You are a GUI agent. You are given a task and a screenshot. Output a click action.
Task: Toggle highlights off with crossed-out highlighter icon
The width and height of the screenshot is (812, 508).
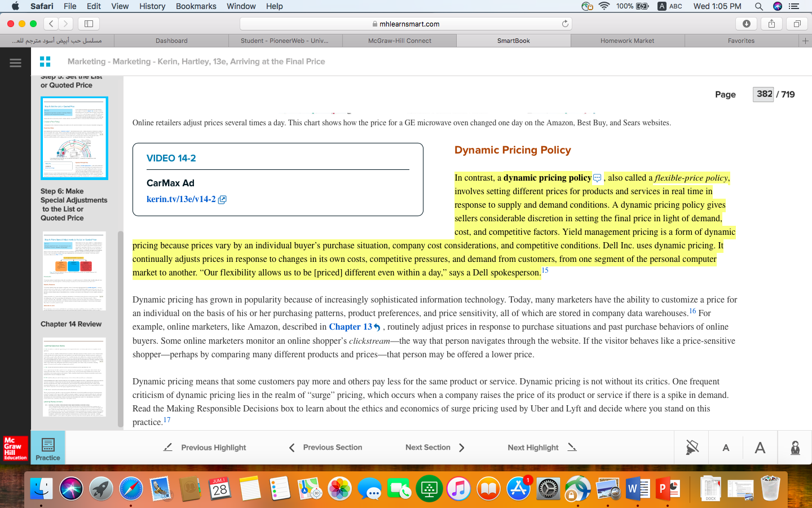click(x=692, y=448)
